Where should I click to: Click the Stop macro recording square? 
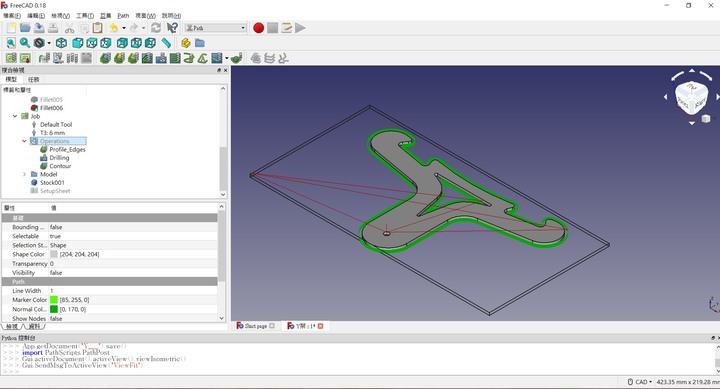pos(273,28)
